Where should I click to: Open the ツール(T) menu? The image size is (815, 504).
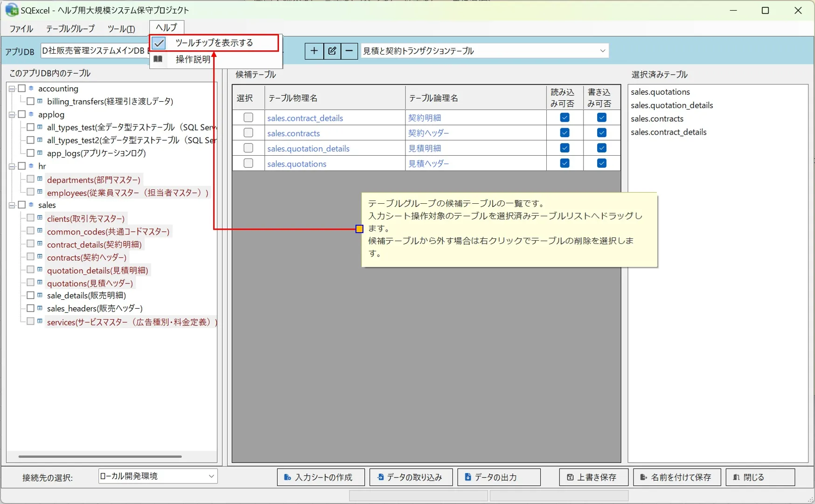[121, 28]
